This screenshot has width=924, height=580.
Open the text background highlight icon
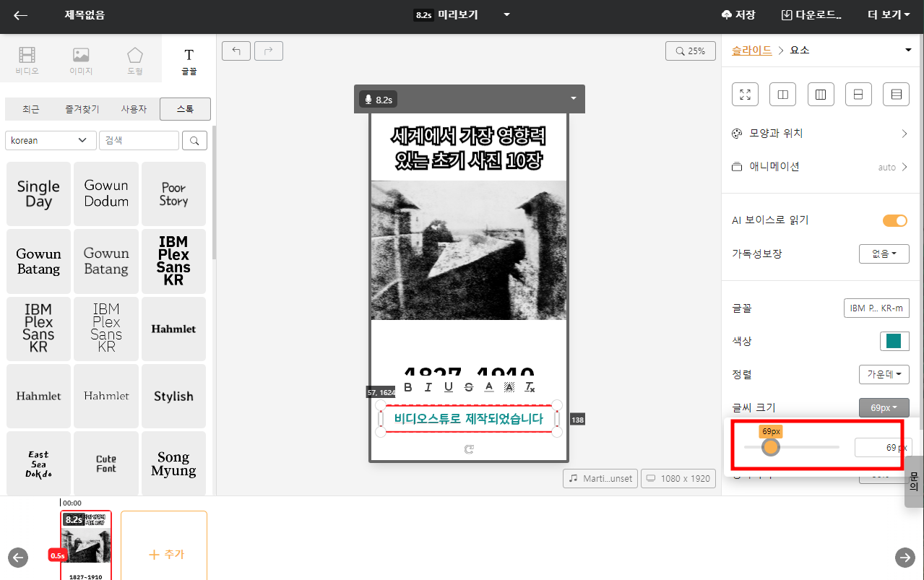[x=509, y=387]
